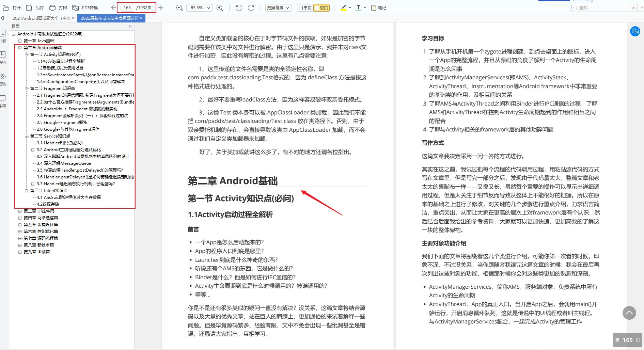Click 第 165 页 page indicator
644x350 pixels.
point(628,340)
